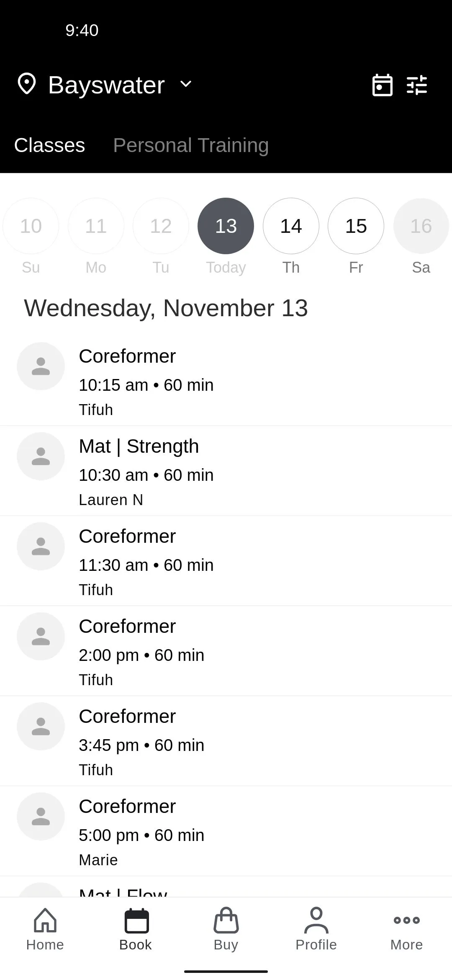Viewport: 452px width, 980px height.
Task: Open the Mat | Strength class
Action: point(226,471)
